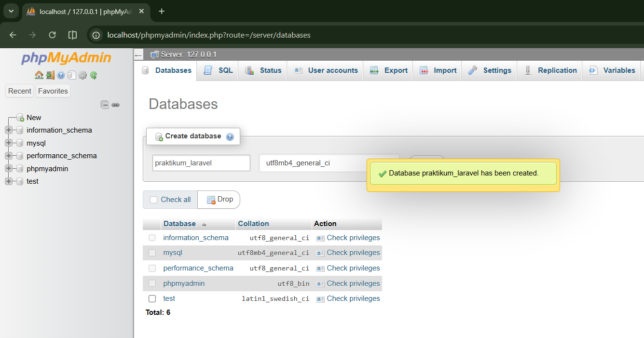This screenshot has height=338, width=644.
Task: Tick checkbox for test database row
Action: pyautogui.click(x=152, y=298)
